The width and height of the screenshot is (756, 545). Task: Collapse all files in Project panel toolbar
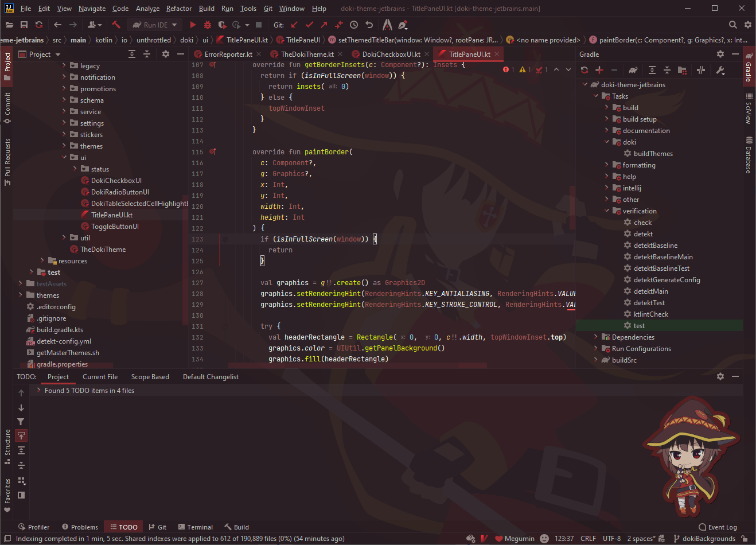(147, 54)
